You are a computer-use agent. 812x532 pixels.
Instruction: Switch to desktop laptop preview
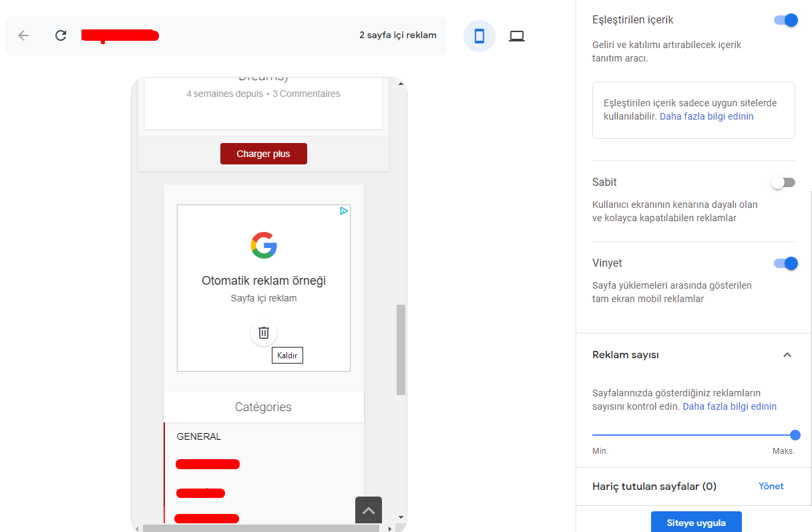[517, 36]
